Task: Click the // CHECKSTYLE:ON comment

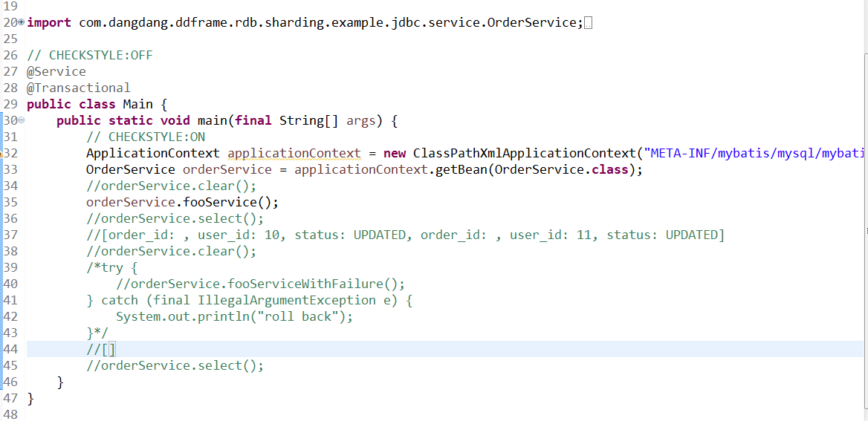Action: [146, 137]
